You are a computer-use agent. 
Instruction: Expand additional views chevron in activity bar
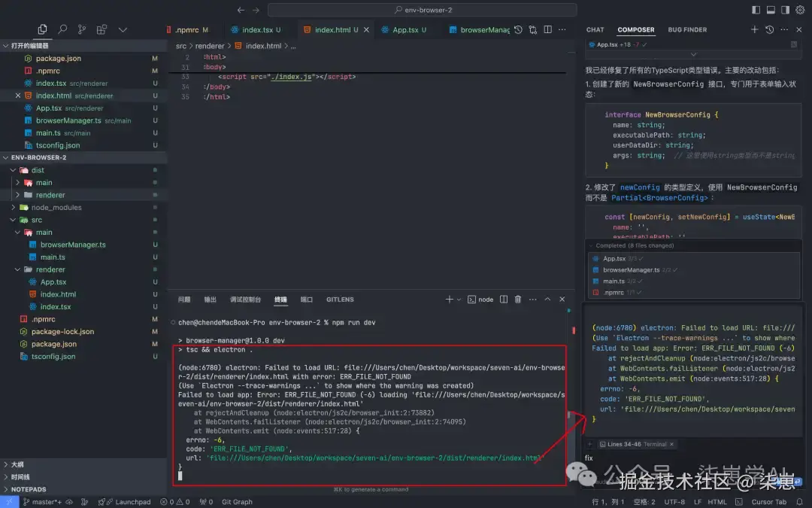[123, 29]
